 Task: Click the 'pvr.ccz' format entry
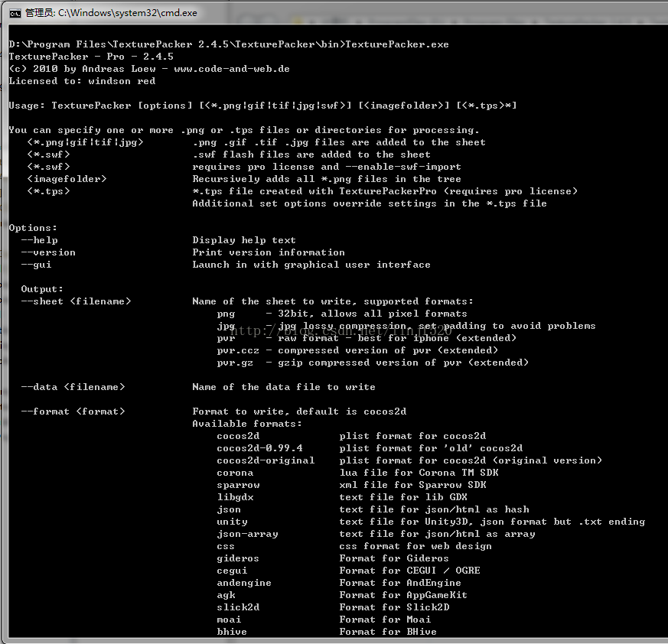pos(238,350)
